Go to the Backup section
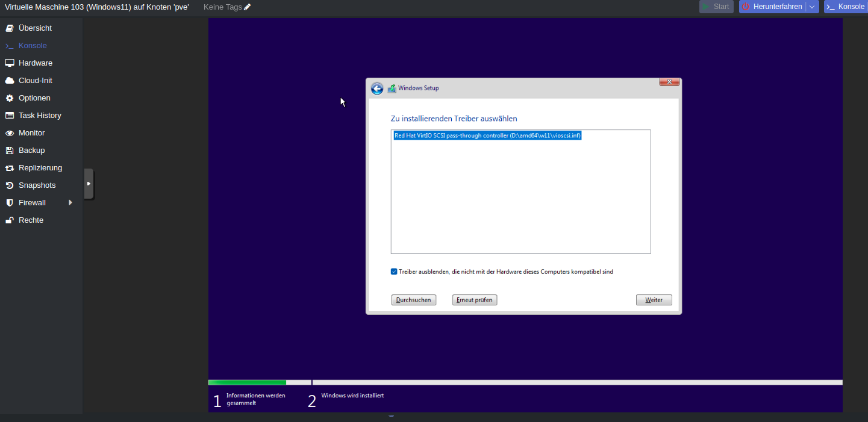 (x=31, y=150)
